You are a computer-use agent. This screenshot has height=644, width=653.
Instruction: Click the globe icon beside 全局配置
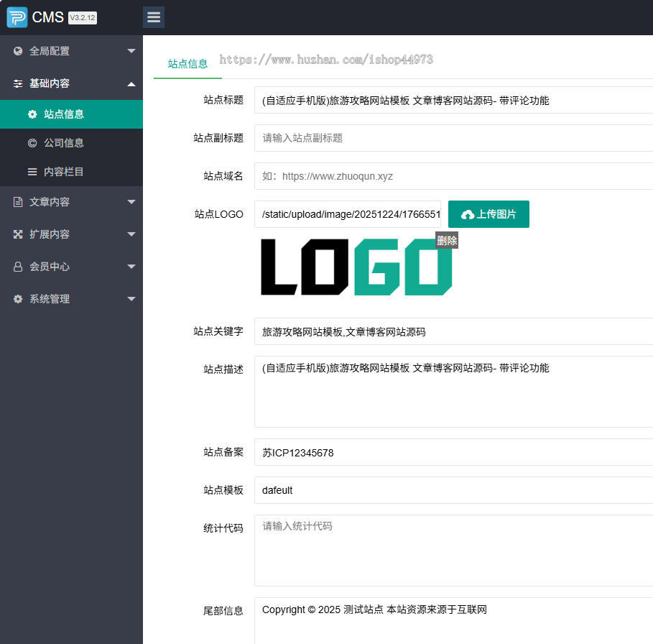pos(18,51)
